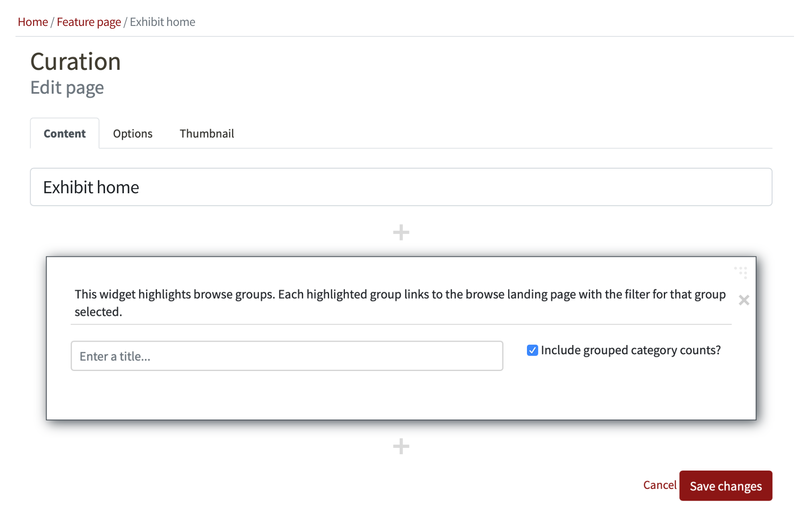Image resolution: width=812 pixels, height=522 pixels.
Task: Click the plus icon above the widget
Action: (401, 233)
